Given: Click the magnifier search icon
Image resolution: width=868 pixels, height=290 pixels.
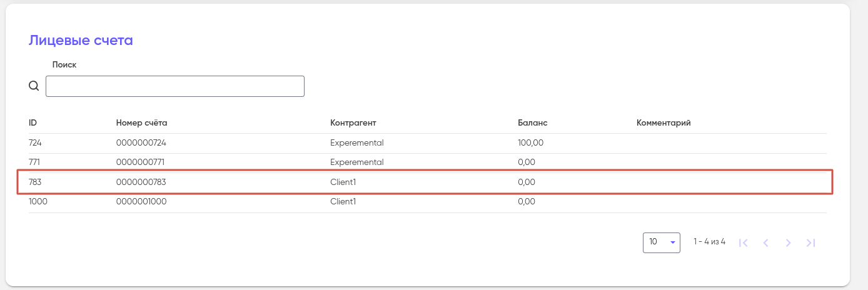Looking at the screenshot, I should [x=34, y=86].
